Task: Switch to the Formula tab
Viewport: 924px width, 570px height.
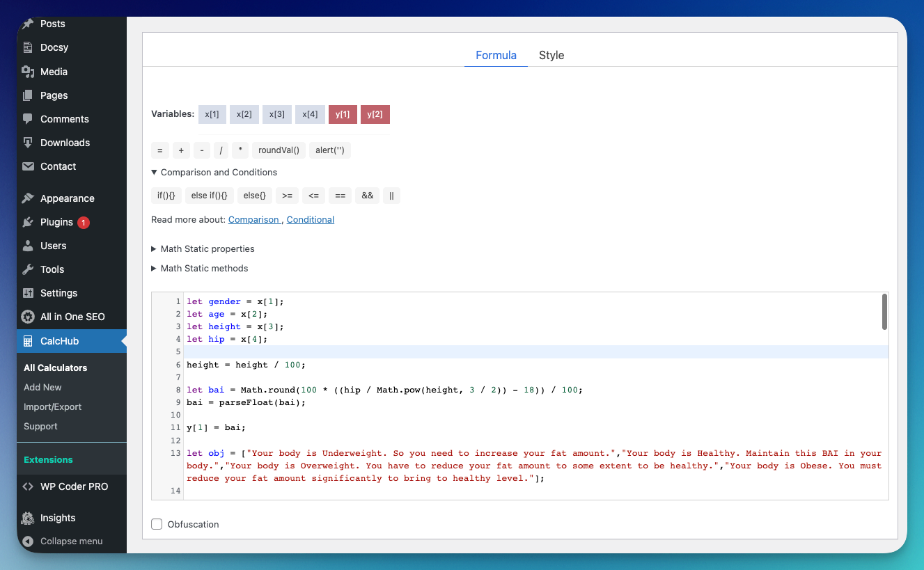Action: coord(496,55)
